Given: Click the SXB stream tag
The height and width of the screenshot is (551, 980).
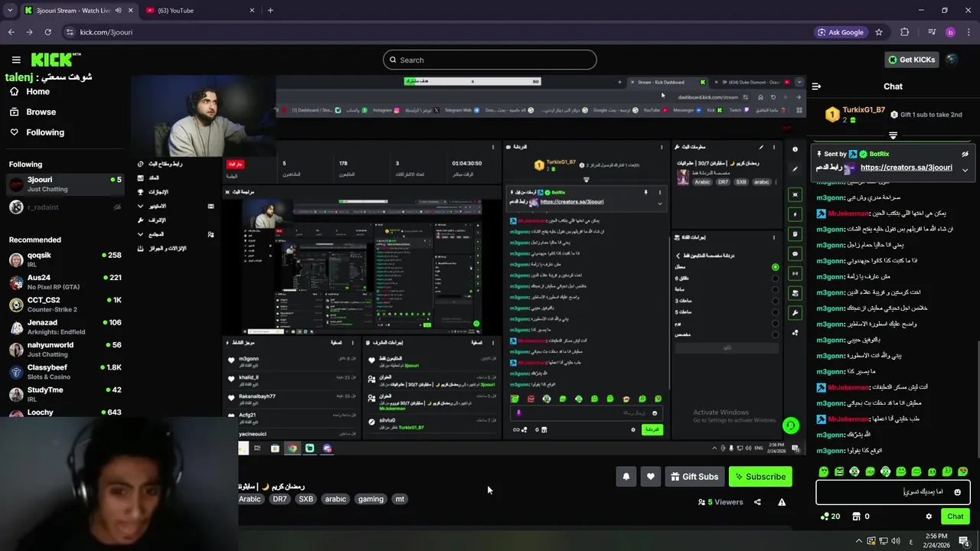Looking at the screenshot, I should click(305, 499).
